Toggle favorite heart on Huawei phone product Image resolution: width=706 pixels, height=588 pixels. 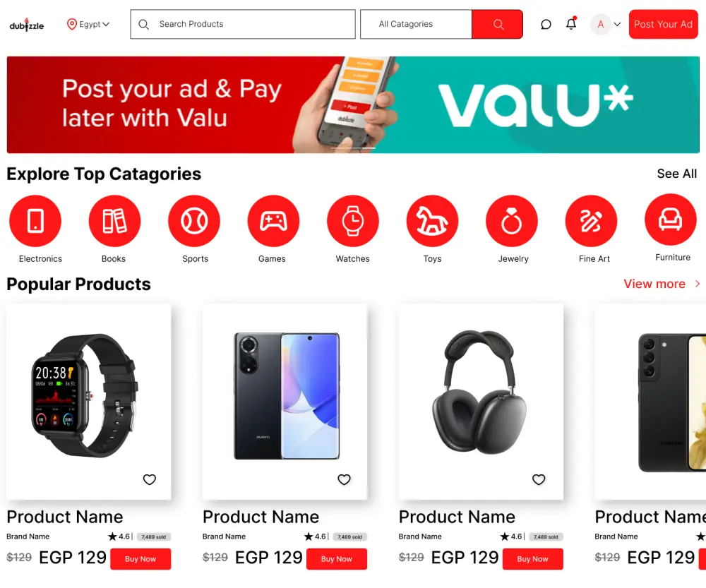344,479
